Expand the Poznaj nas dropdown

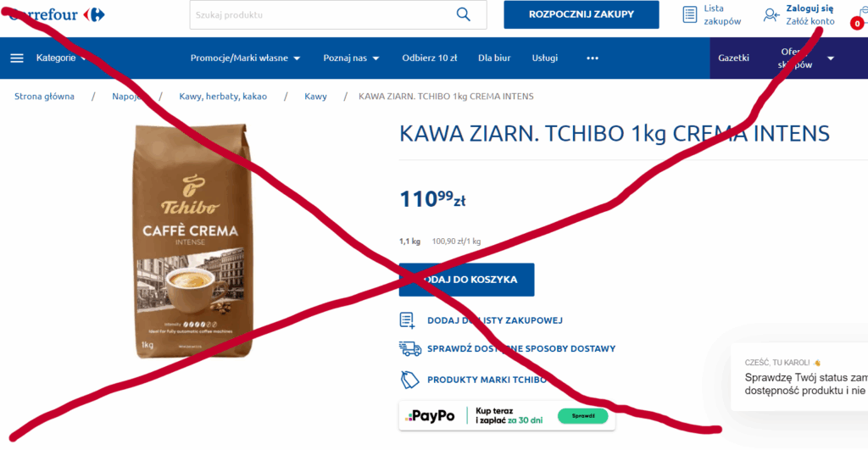[x=351, y=58]
